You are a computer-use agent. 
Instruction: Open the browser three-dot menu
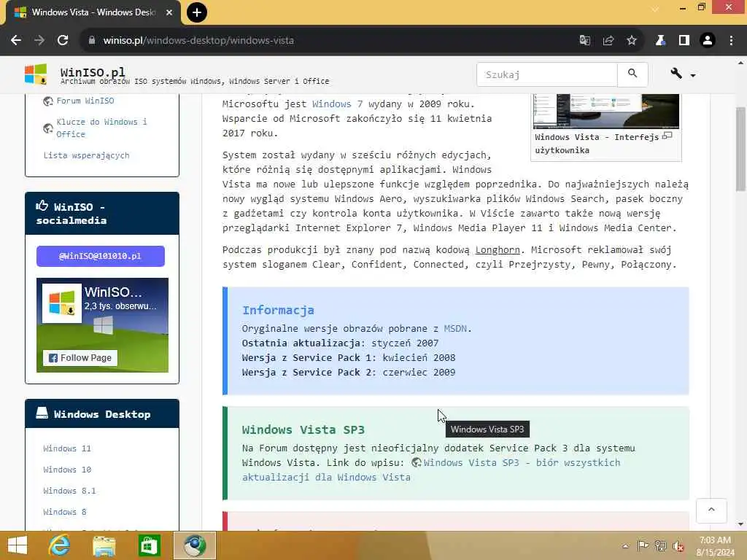(731, 41)
